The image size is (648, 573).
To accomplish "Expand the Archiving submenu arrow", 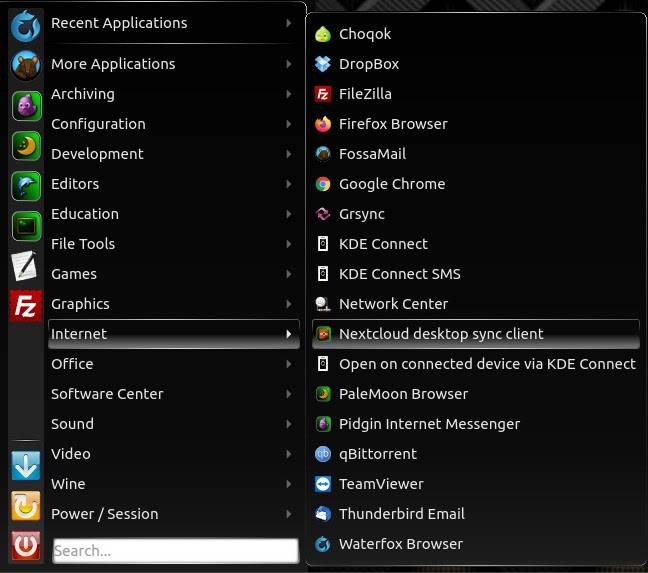I will 289,94.
